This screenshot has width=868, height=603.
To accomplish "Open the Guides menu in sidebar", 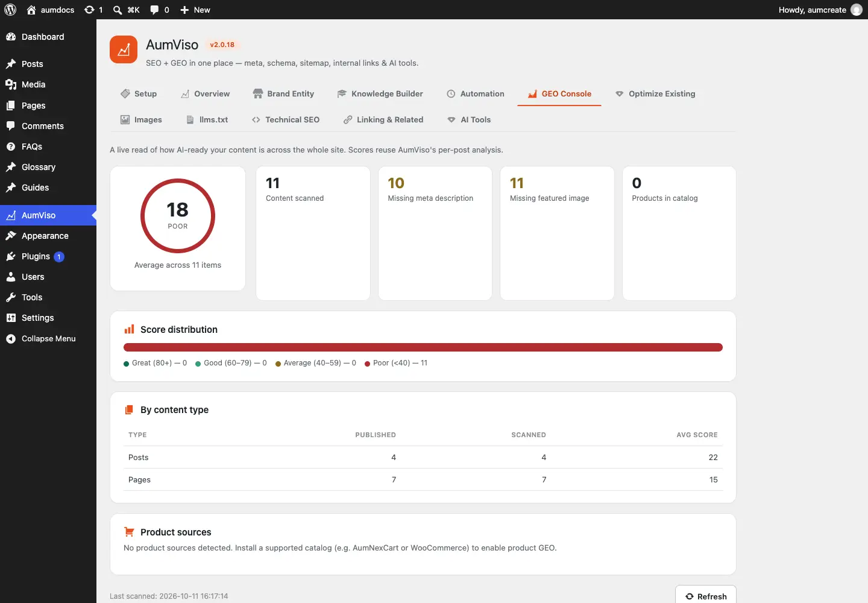I will point(48,188).
